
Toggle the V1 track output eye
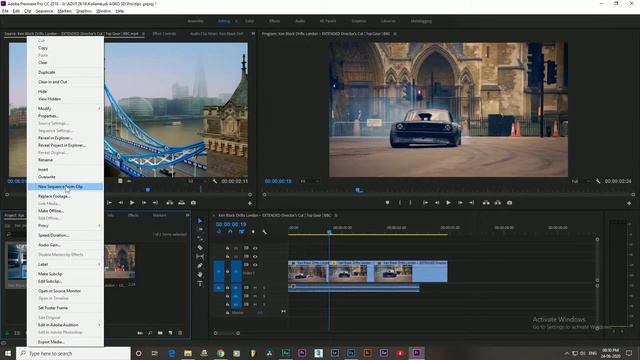click(x=255, y=265)
